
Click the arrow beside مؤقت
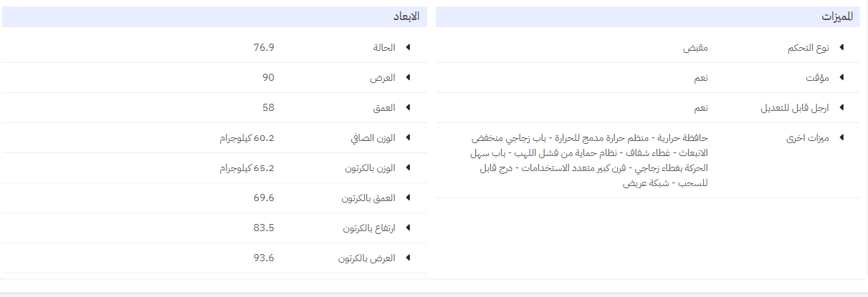click(x=841, y=77)
